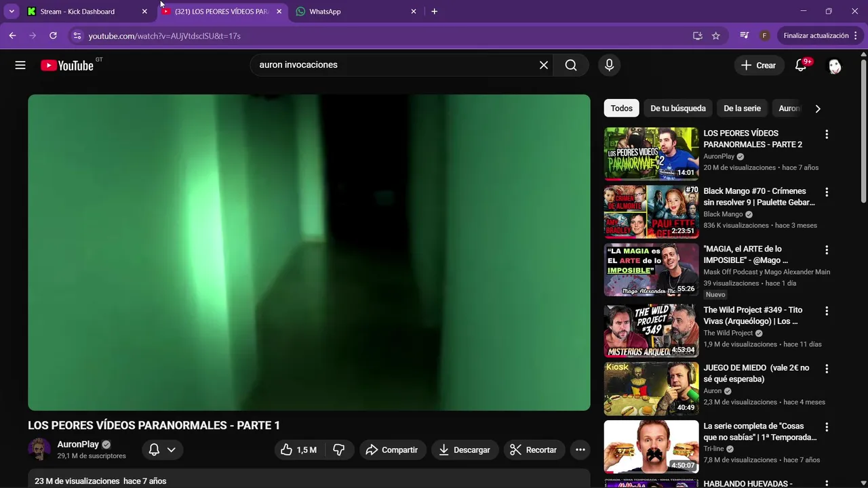Open JUEGO DE MIEDO thumbnail 40:49

[651, 388]
